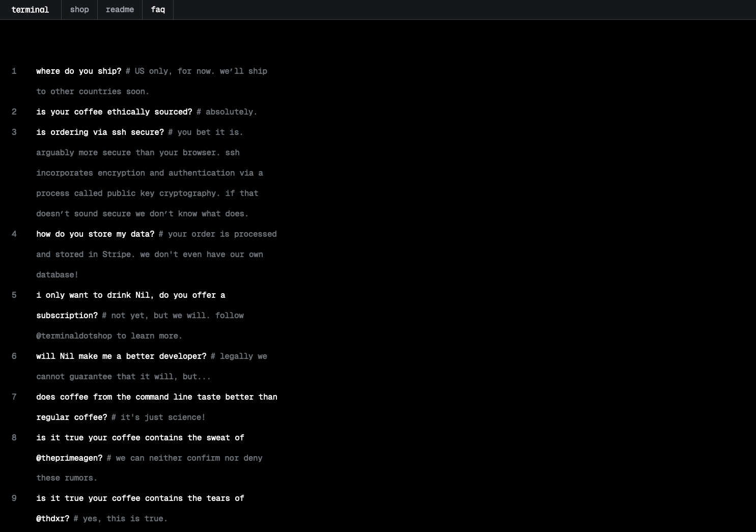Click 'incorporates encryption and authentication' line
Screen dimensions: 756x532
pos(150,173)
